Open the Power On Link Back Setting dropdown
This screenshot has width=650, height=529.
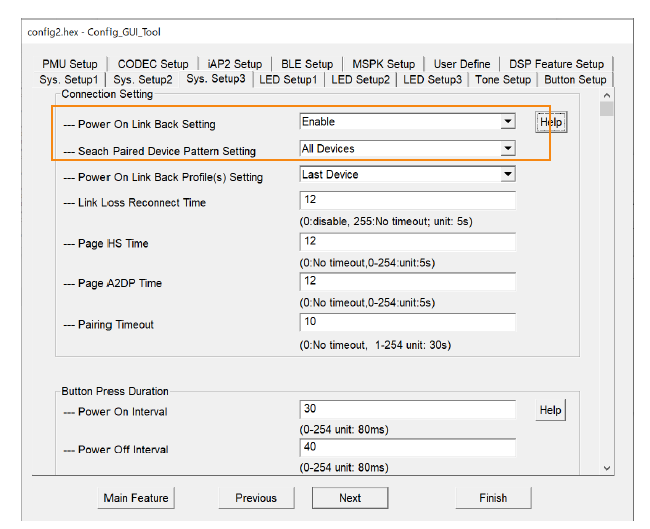(x=508, y=122)
